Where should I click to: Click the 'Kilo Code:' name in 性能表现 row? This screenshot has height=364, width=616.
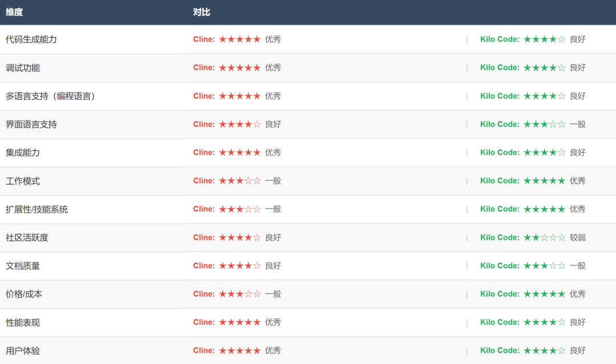500,322
